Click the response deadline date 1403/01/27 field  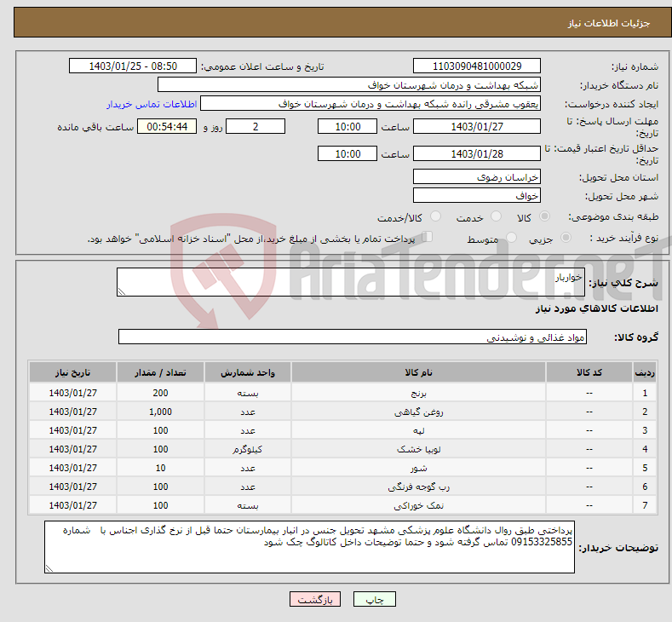(477, 126)
